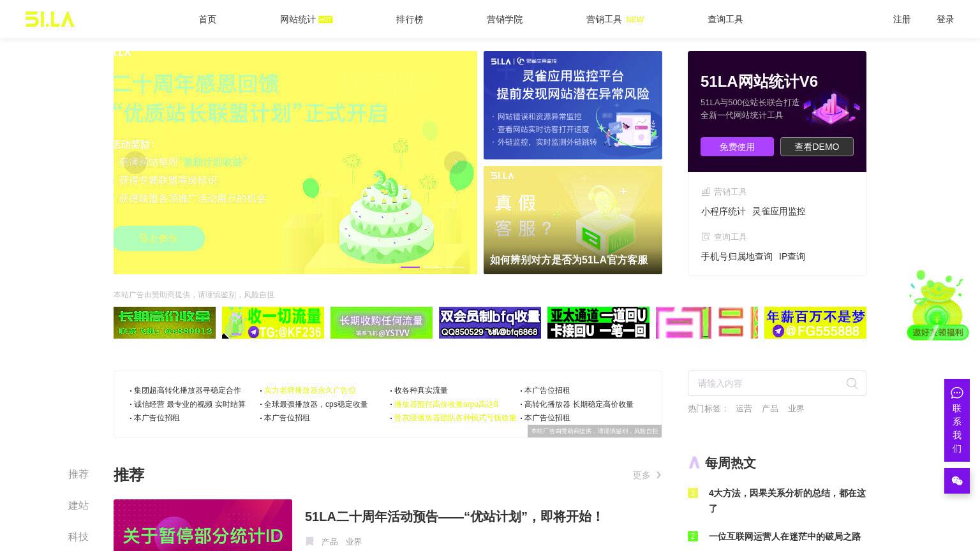This screenshot has width=980, height=551.
Task: Select the 推荐 side category
Action: (78, 474)
